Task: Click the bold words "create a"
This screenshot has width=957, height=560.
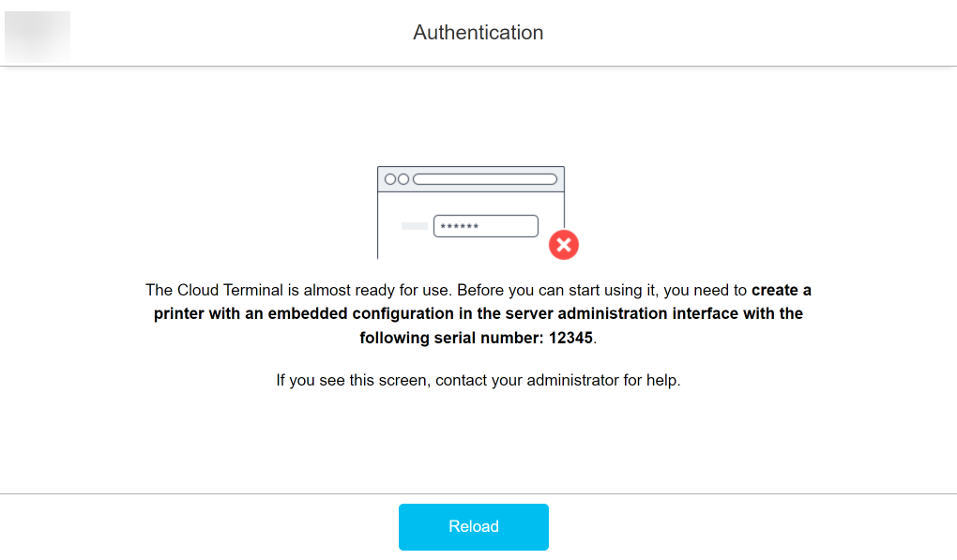Action: 782,290
